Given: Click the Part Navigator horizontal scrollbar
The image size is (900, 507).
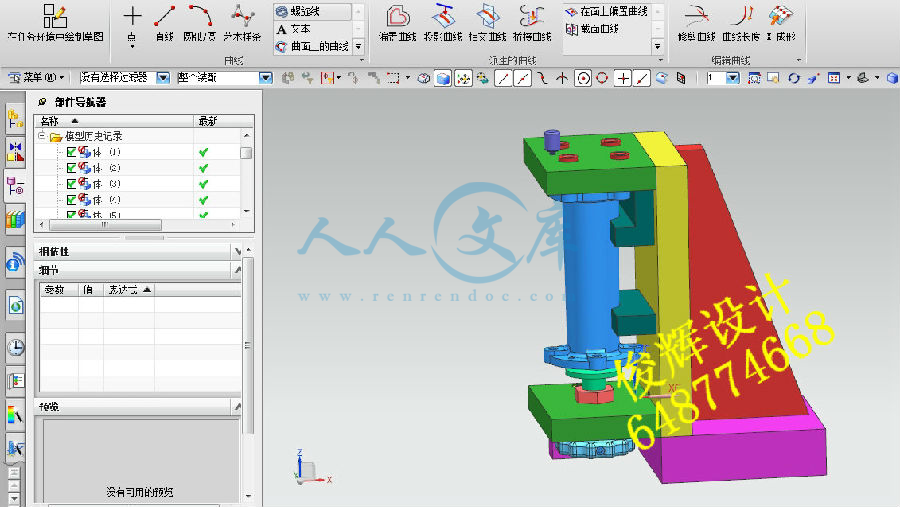Looking at the screenshot, I should [106, 225].
